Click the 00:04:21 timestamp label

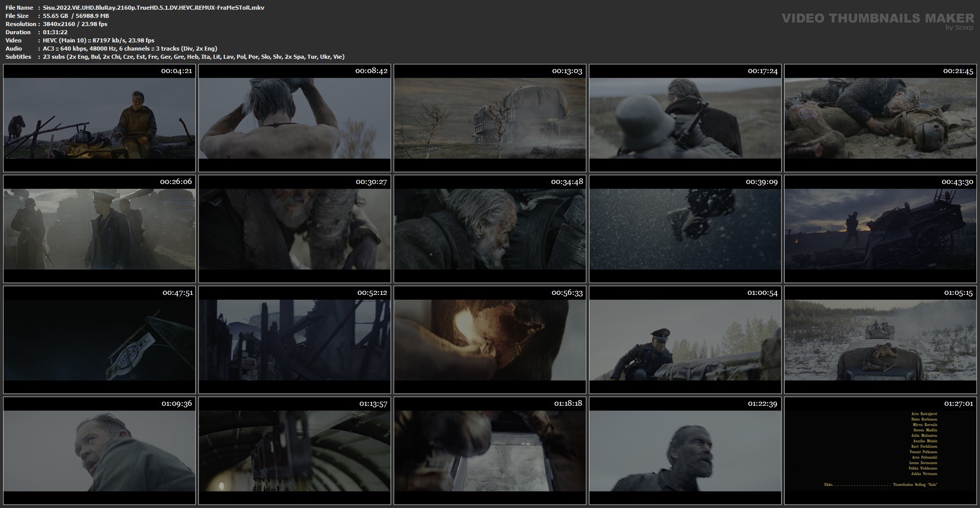pos(176,71)
